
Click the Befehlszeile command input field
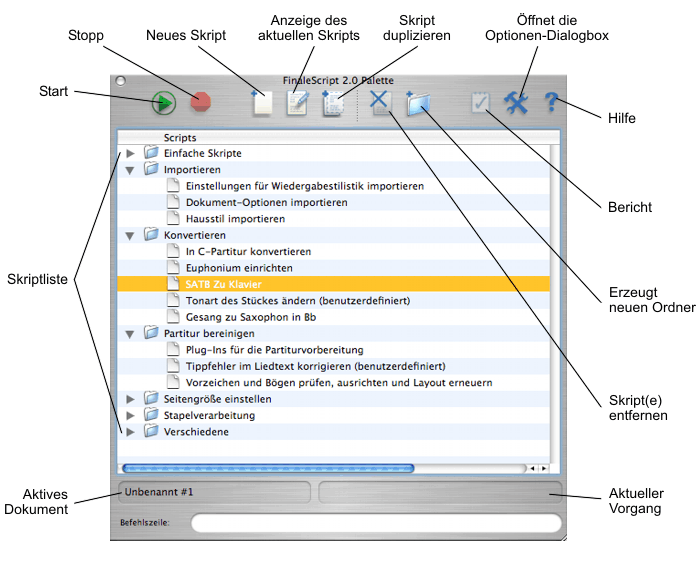pos(376,523)
